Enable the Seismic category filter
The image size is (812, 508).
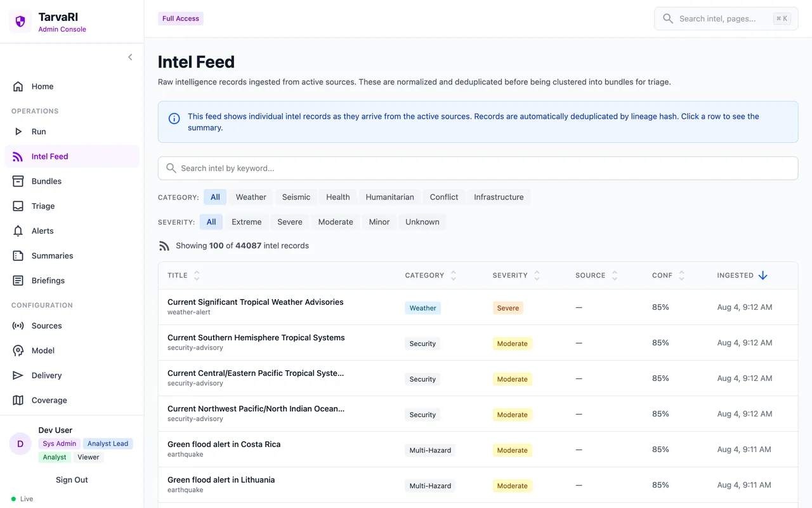coord(296,197)
